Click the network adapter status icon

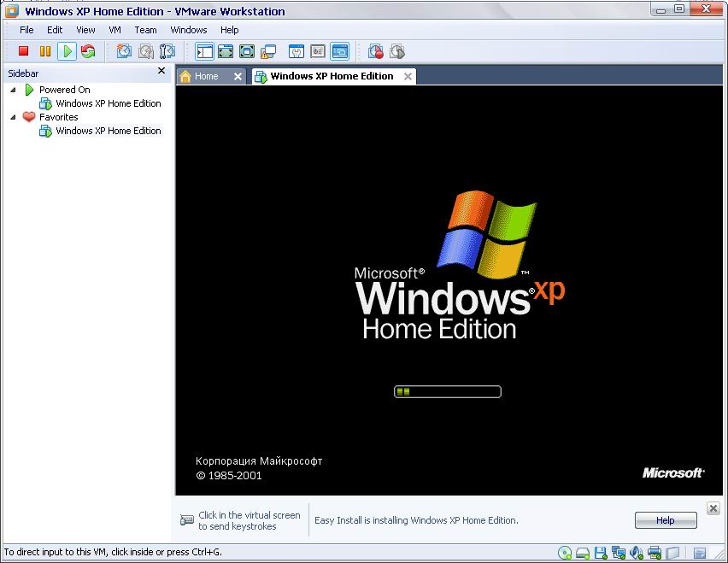tap(618, 553)
